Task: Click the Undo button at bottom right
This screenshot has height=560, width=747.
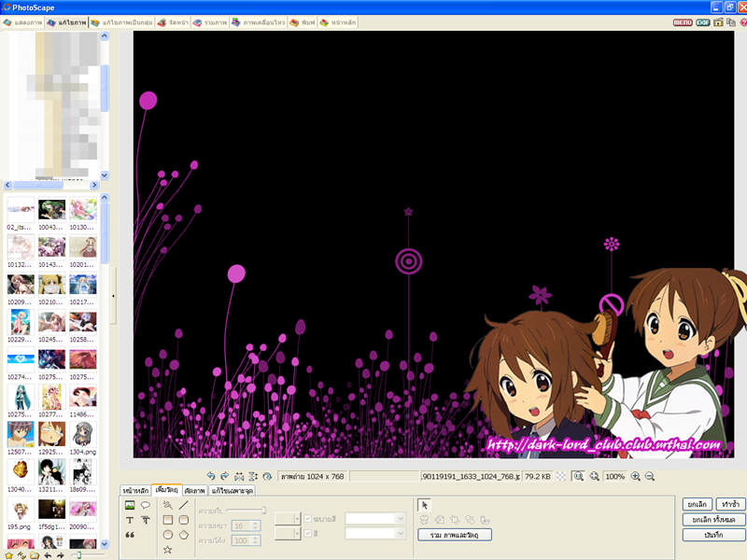Action: pyautogui.click(x=698, y=504)
